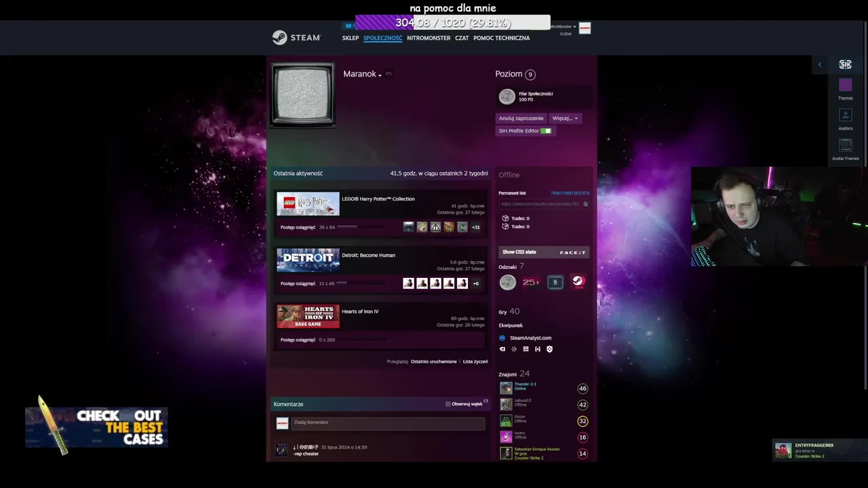
Task: Click the bracket icon under SteamAnalyst.com
Action: [x=538, y=349]
